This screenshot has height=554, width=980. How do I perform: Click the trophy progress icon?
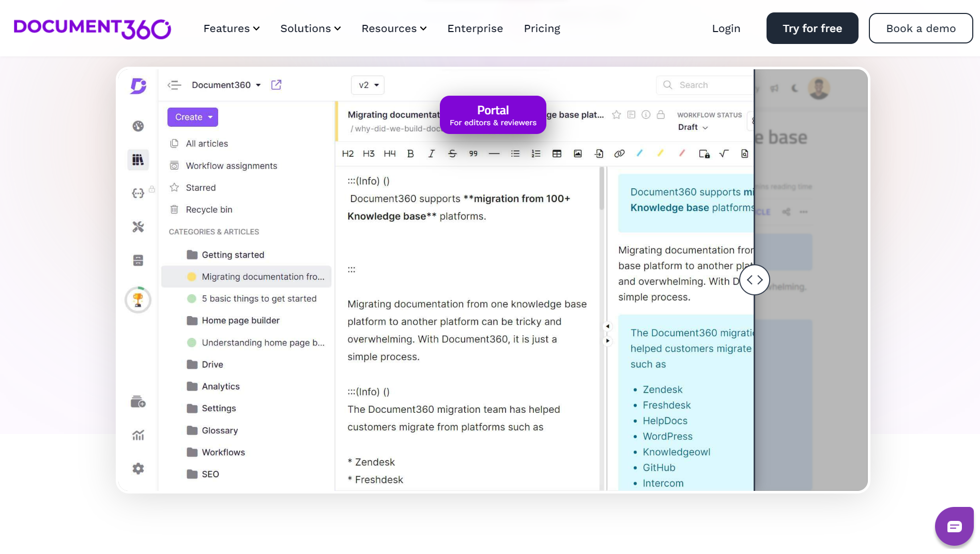point(138,300)
